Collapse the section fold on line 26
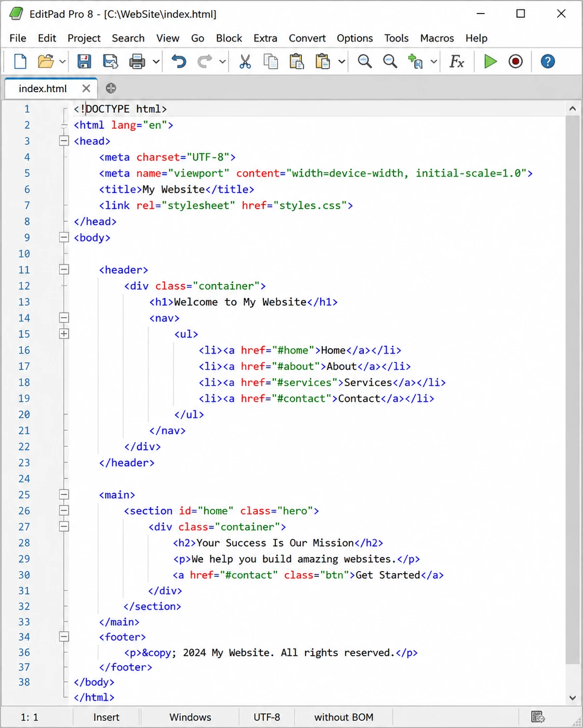 [x=64, y=510]
